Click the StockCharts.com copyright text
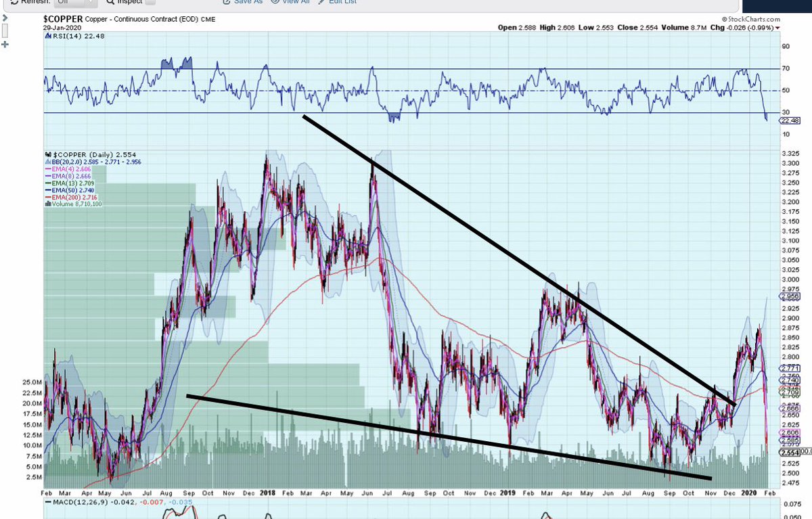 751,20
